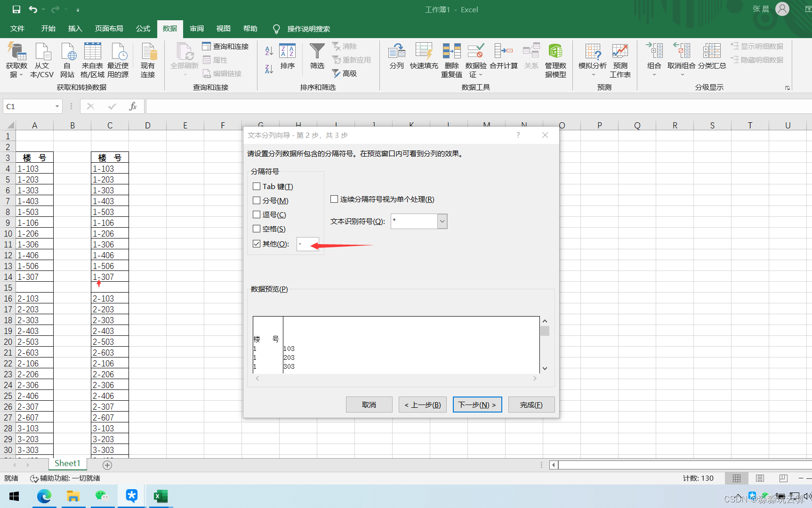Expand What-If Analysis (模拟分析) dropdown

pyautogui.click(x=593, y=75)
